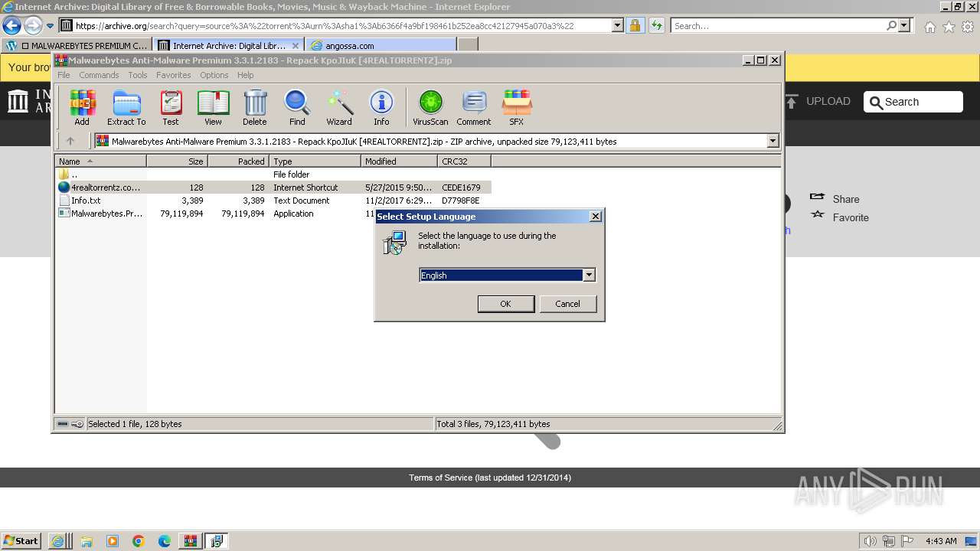The image size is (980, 551).
Task: Open the WinRAR Commands menu
Action: 99,75
